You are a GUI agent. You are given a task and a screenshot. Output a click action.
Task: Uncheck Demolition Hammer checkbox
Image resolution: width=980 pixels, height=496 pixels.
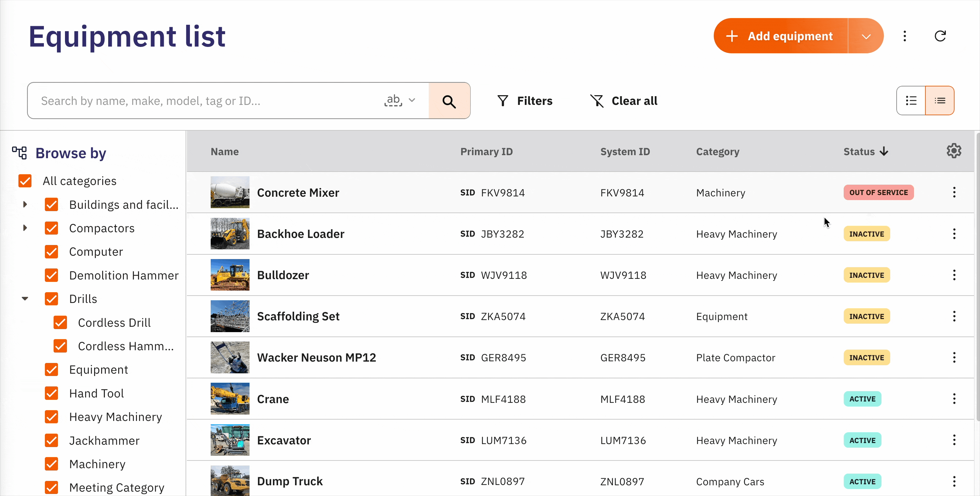[51, 275]
